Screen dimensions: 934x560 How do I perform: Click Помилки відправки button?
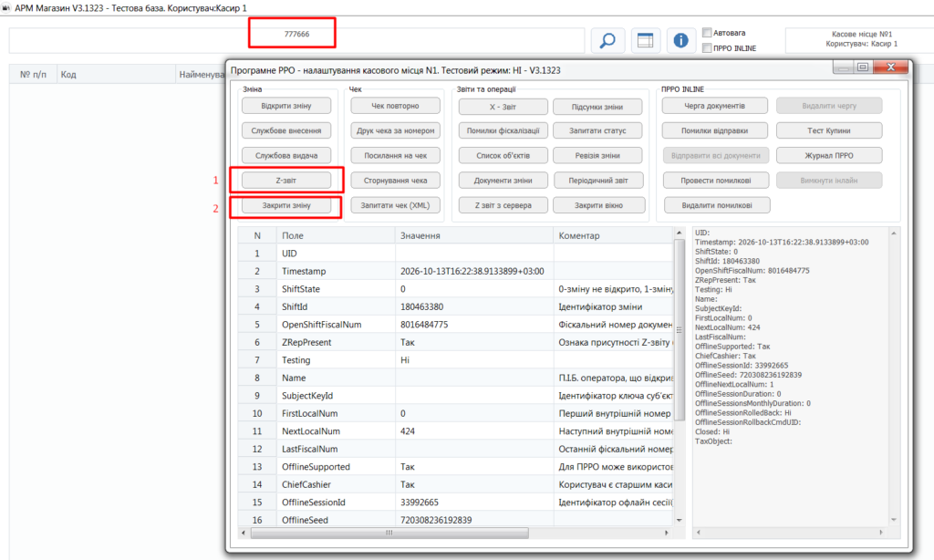(x=715, y=130)
